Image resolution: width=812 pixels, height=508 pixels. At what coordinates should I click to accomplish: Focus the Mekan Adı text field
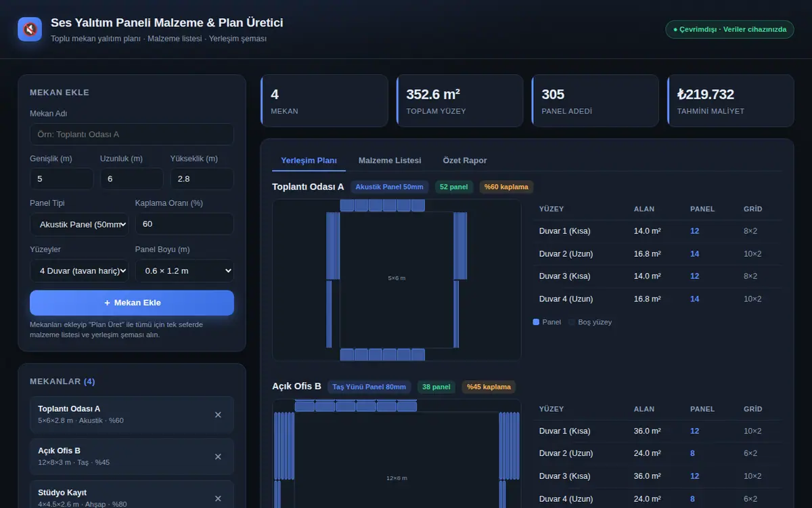(x=132, y=134)
